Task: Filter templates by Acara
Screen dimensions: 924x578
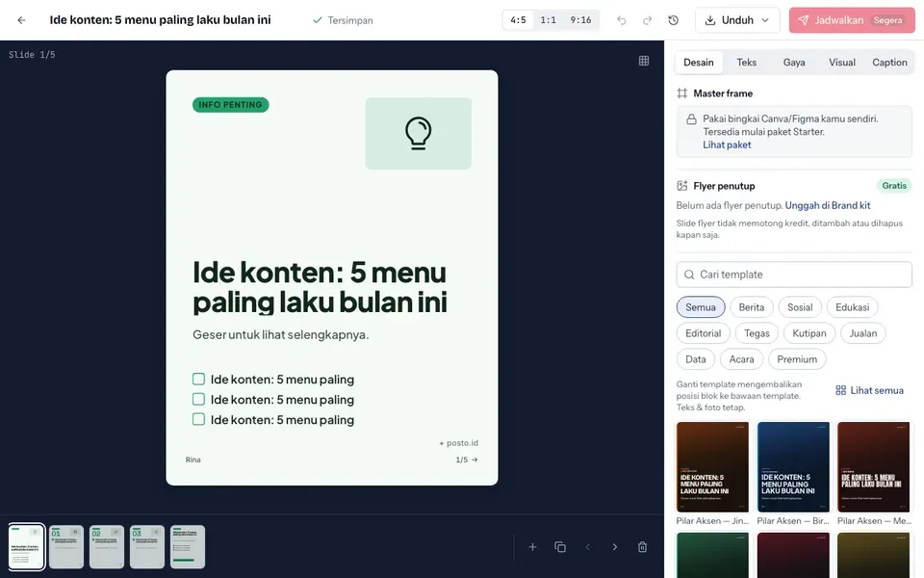Action: pyautogui.click(x=741, y=359)
